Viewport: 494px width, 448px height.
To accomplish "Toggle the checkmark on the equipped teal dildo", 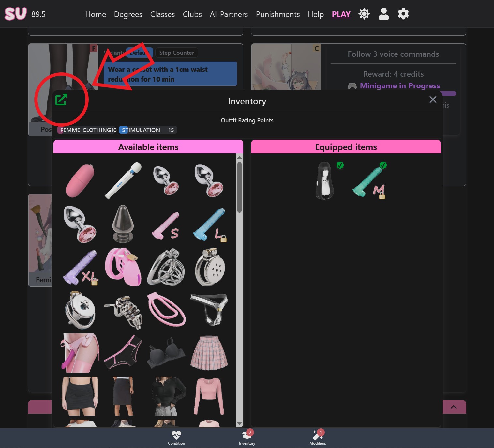I will [383, 165].
